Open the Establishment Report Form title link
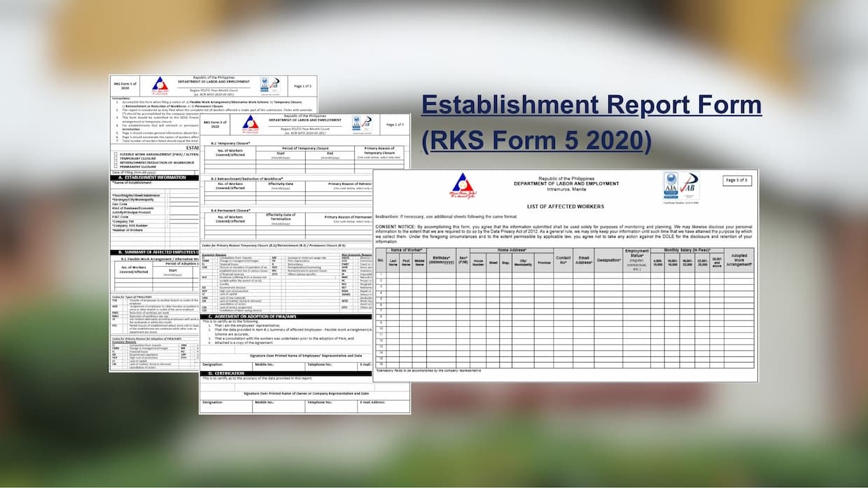868x488 pixels. (591, 122)
